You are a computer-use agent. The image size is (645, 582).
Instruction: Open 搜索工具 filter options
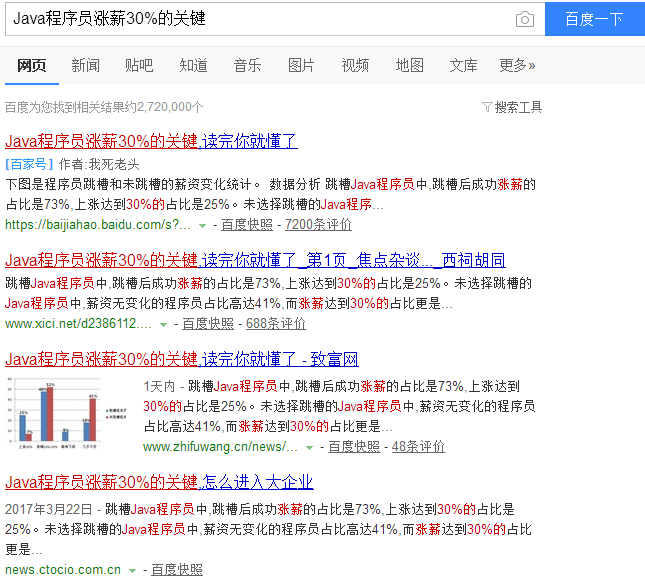[518, 107]
